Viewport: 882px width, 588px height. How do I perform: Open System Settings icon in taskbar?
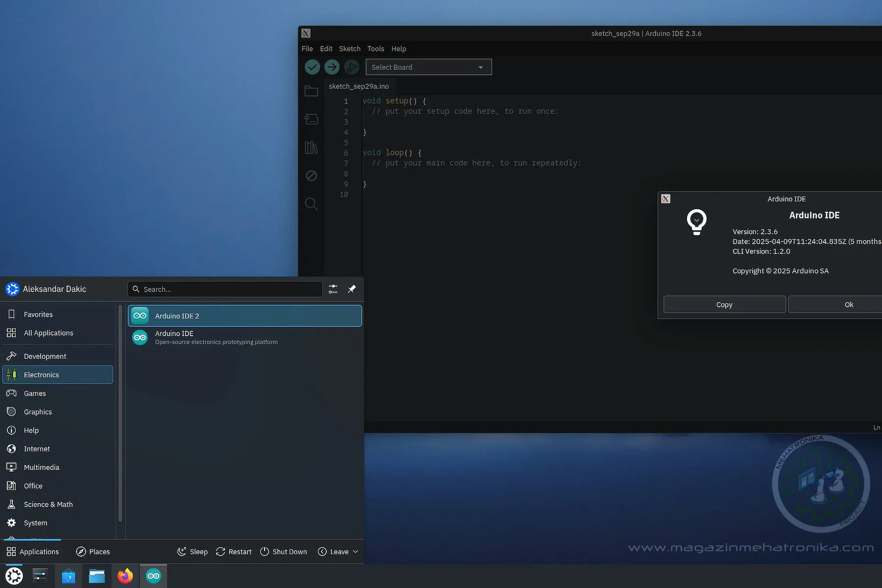pos(40,576)
